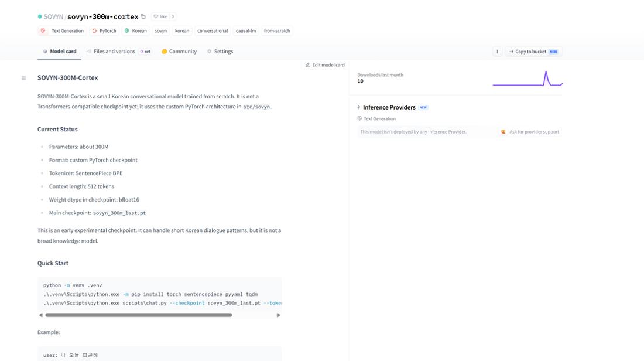The width and height of the screenshot is (644, 361).
Task: Click the src/sovyn inline code
Action: click(x=256, y=107)
